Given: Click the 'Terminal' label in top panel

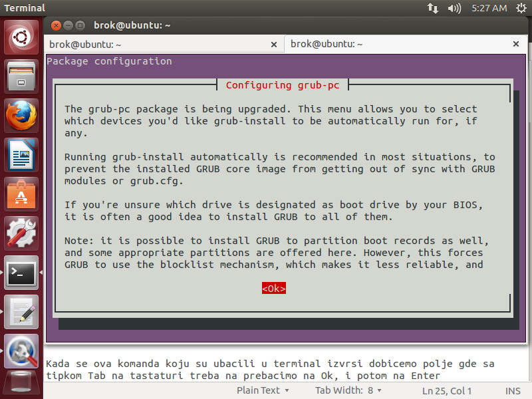Looking at the screenshot, I should point(25,8).
